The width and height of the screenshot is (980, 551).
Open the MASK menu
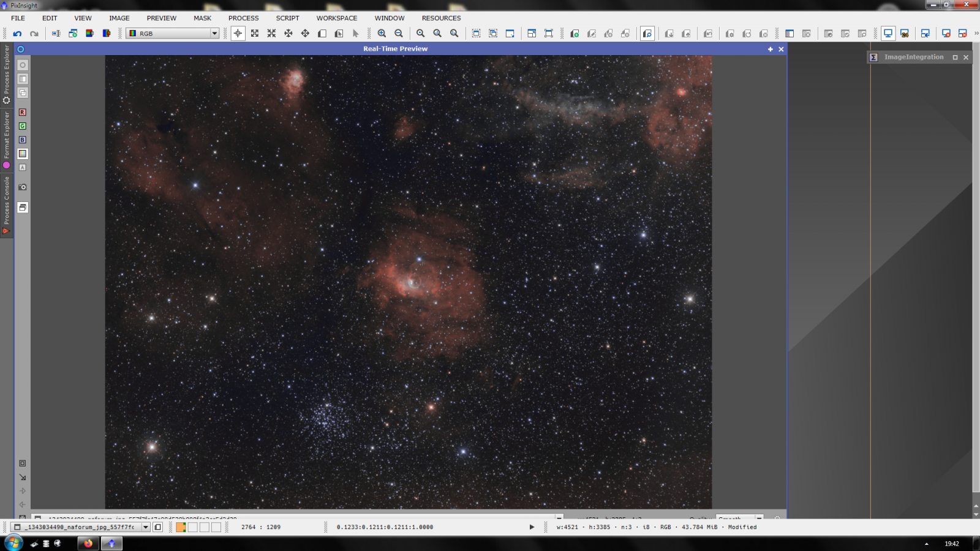pos(202,18)
